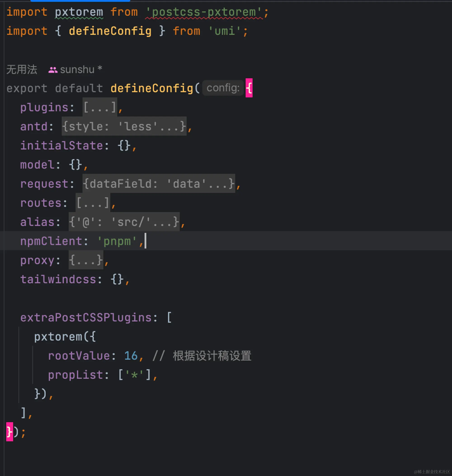
Task: Click the npmClient property key
Action: tap(51, 241)
